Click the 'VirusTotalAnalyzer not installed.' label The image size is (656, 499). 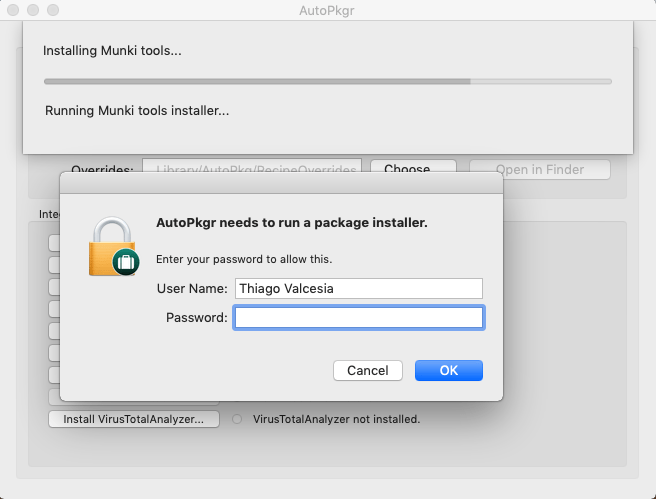[x=336, y=419]
